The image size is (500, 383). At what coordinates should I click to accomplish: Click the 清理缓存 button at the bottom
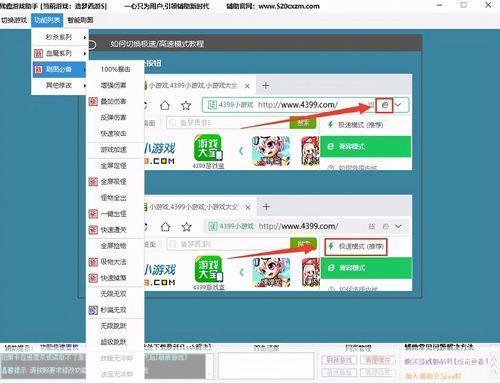pos(378,360)
